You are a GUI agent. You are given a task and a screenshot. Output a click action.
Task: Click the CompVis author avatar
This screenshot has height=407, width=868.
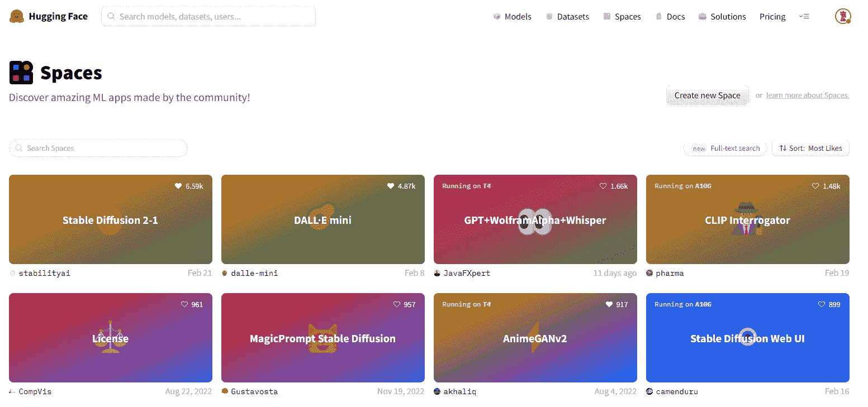click(x=12, y=391)
